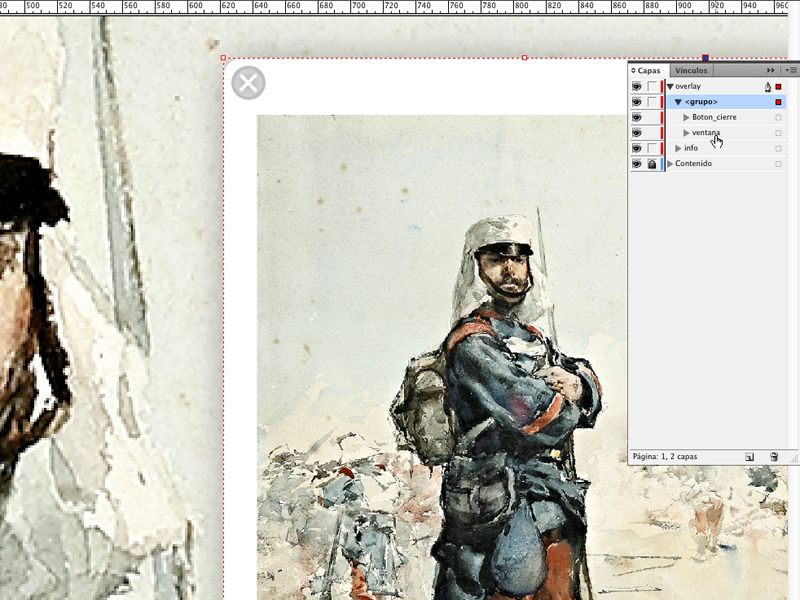The width and height of the screenshot is (800, 600).
Task: Hide the <grupo> item via eye icon
Action: point(637,102)
